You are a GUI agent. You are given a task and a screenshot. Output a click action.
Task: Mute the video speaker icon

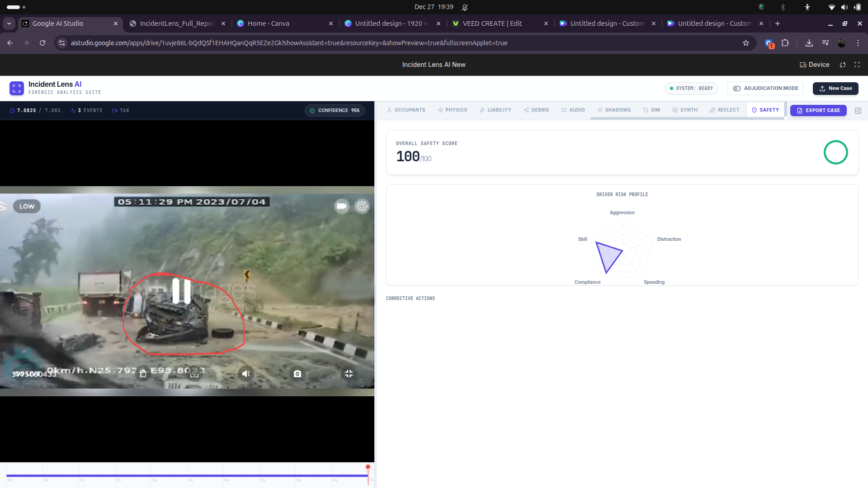click(x=245, y=374)
